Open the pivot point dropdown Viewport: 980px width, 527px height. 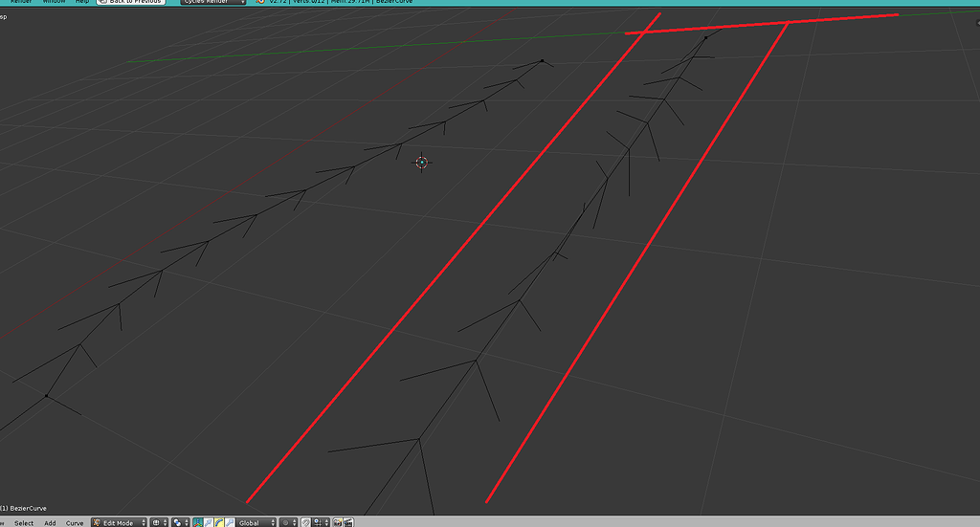coord(180,522)
